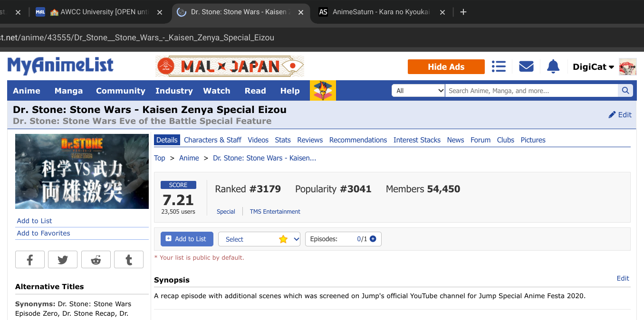The width and height of the screenshot is (644, 320).
Task: Open the Recommendations tab
Action: (358, 140)
